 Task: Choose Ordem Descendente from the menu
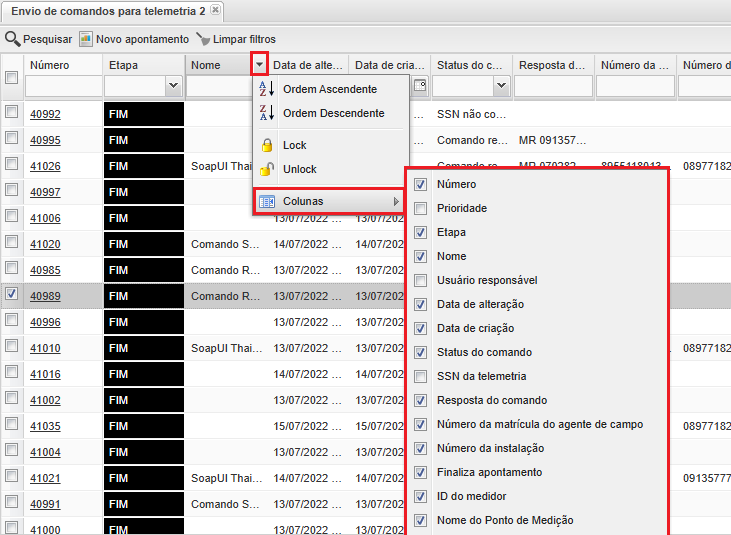pyautogui.click(x=331, y=113)
